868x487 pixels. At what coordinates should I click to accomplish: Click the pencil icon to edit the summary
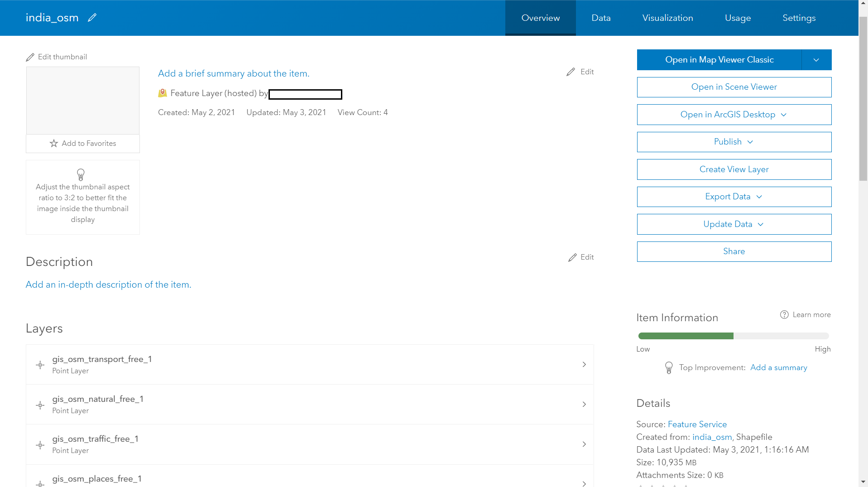571,72
